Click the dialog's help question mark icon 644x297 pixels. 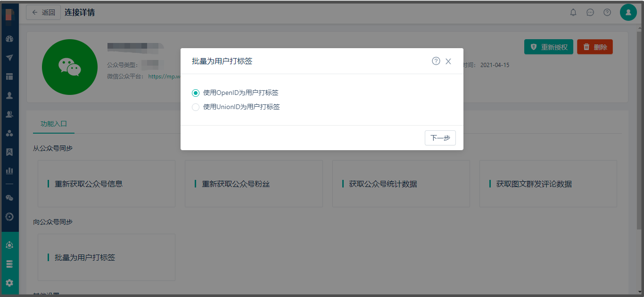pyautogui.click(x=436, y=61)
